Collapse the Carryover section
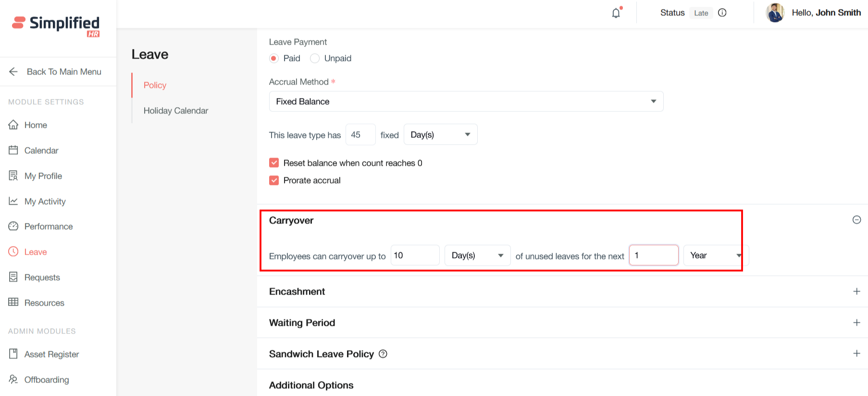The image size is (868, 396). point(856,220)
